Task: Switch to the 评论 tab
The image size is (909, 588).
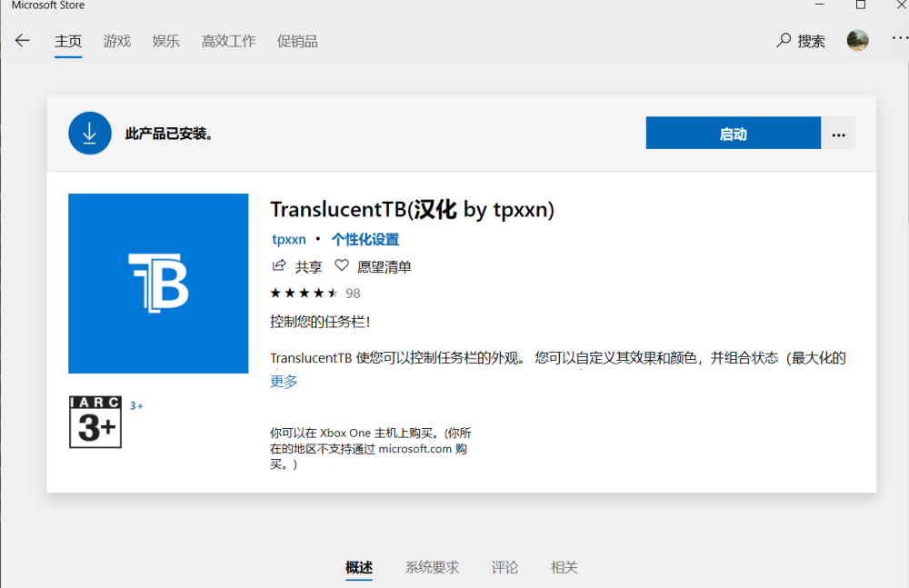Action: coord(504,566)
